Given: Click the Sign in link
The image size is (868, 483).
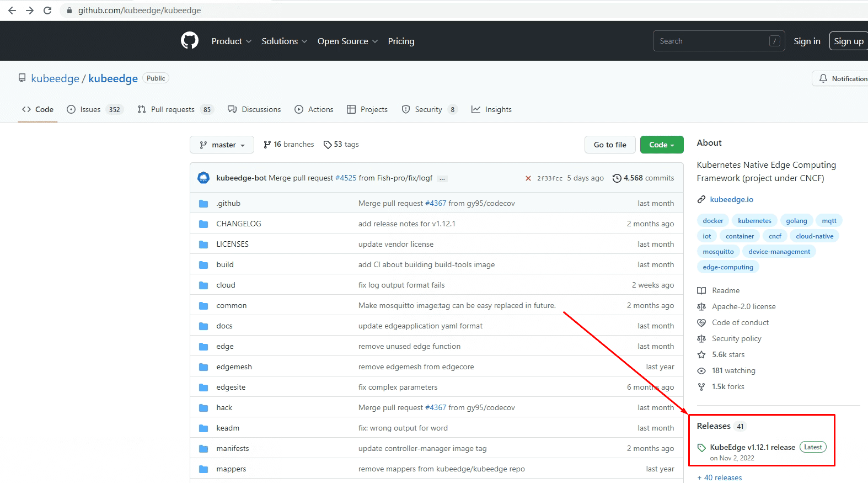Looking at the screenshot, I should click(x=807, y=41).
